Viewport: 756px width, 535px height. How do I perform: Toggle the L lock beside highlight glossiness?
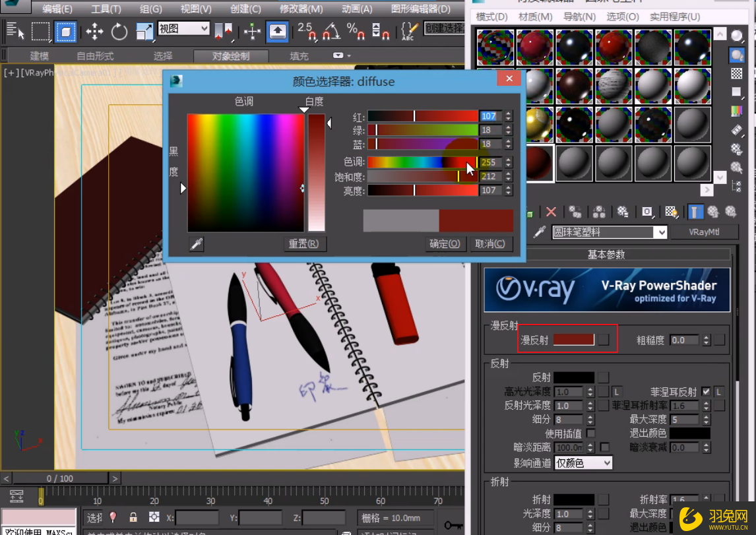[x=617, y=391]
